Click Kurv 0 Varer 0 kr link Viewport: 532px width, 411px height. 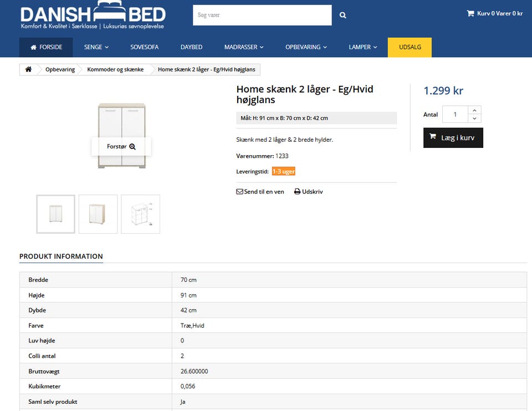click(495, 13)
